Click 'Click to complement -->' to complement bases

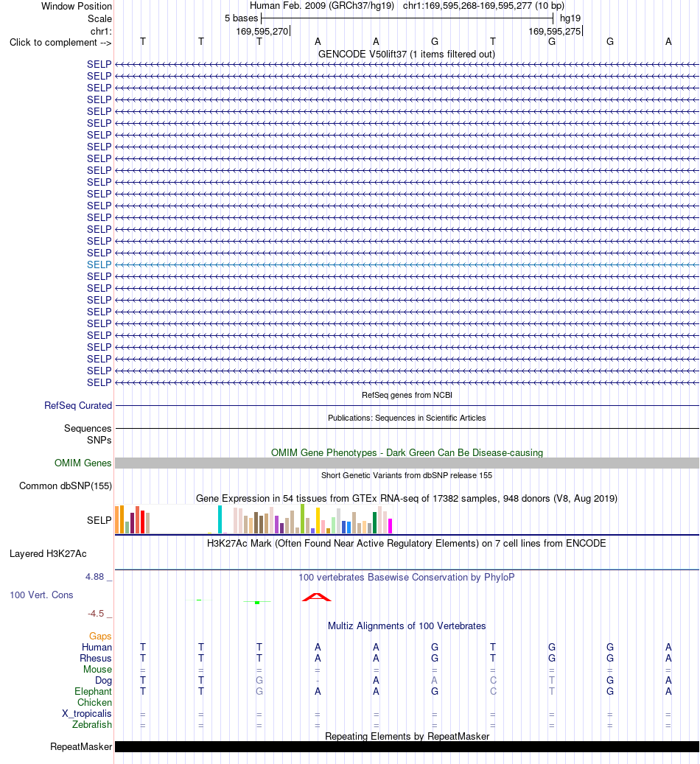tap(60, 43)
